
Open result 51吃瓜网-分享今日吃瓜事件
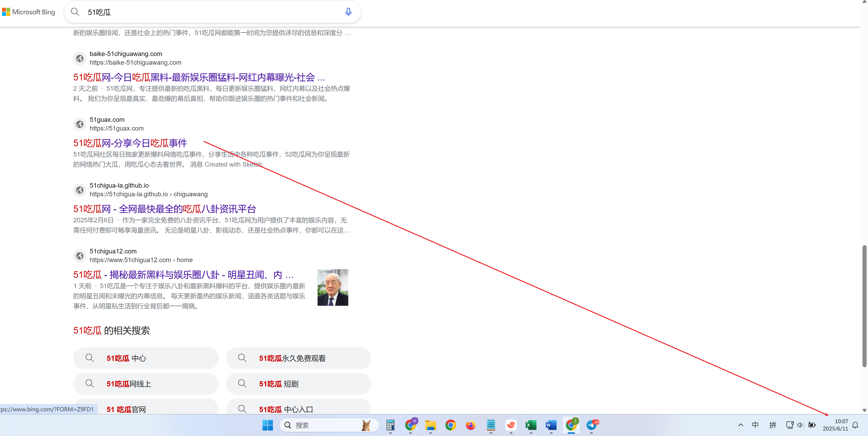click(130, 143)
